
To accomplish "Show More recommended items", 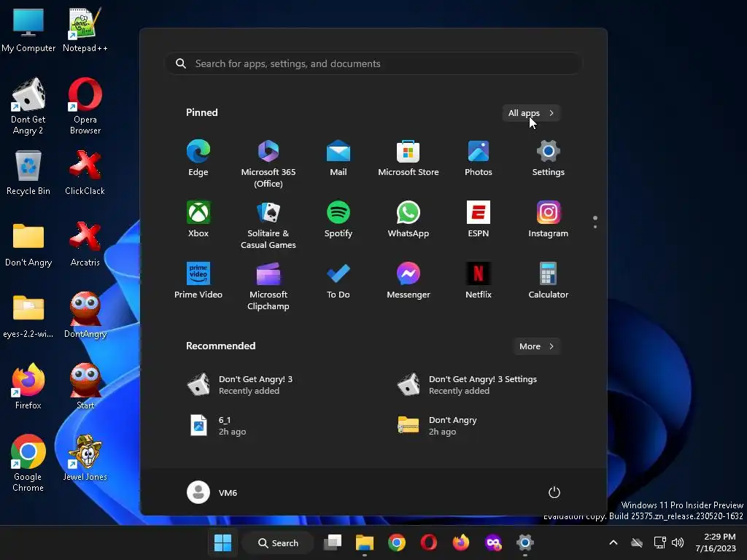I will pyautogui.click(x=537, y=346).
